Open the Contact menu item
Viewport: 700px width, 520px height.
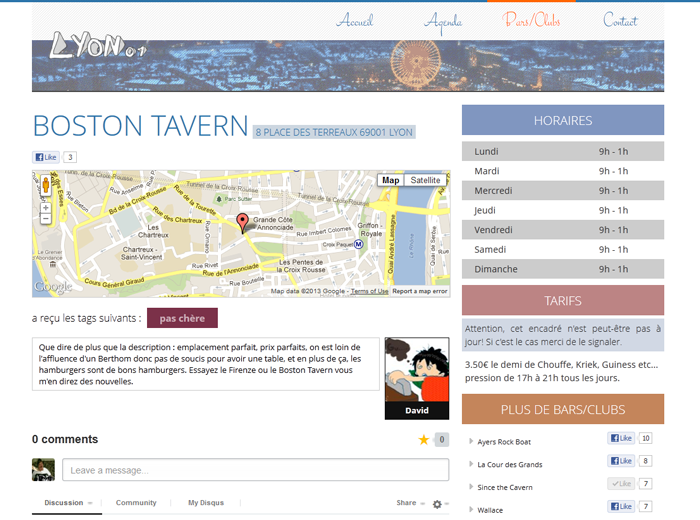point(620,20)
